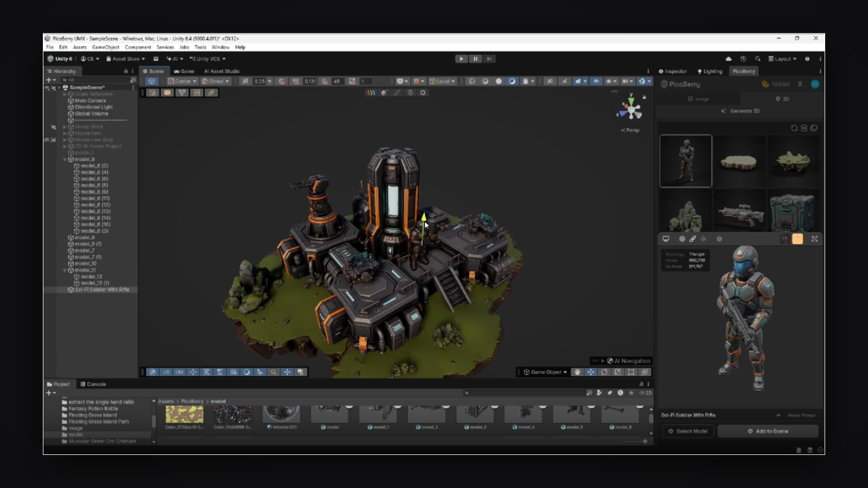Toggle scene visibility eye icon in toolbar
Screen dimensions: 868x488
coord(596,81)
